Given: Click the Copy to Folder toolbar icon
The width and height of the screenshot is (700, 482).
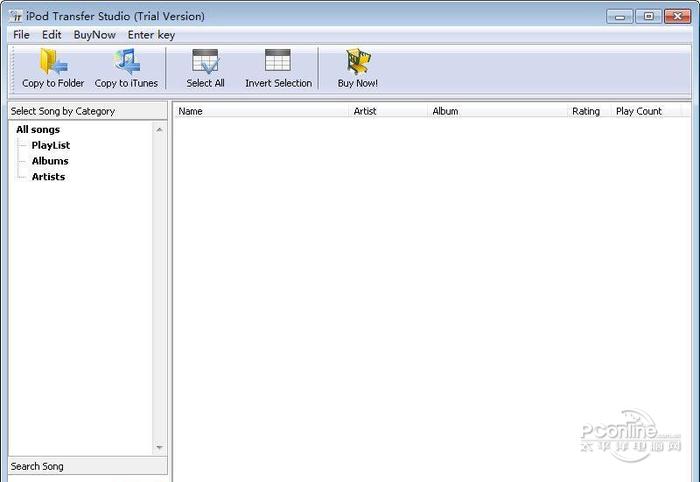Looking at the screenshot, I should click(x=53, y=62).
